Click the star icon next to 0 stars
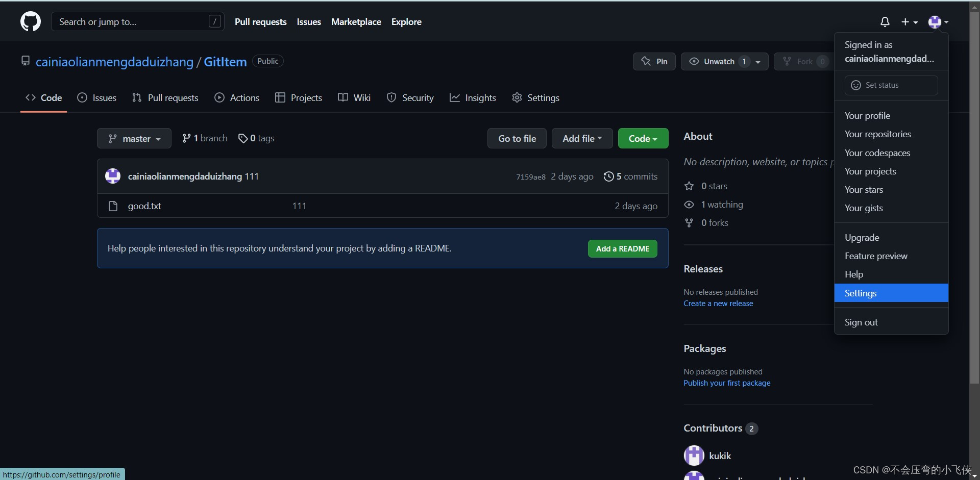 point(689,186)
